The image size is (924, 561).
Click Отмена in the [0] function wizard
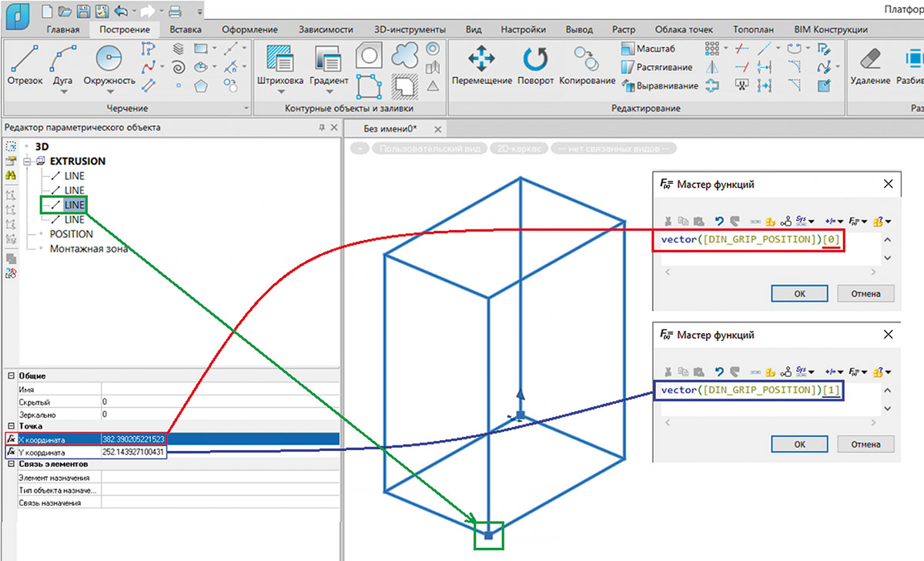point(866,293)
